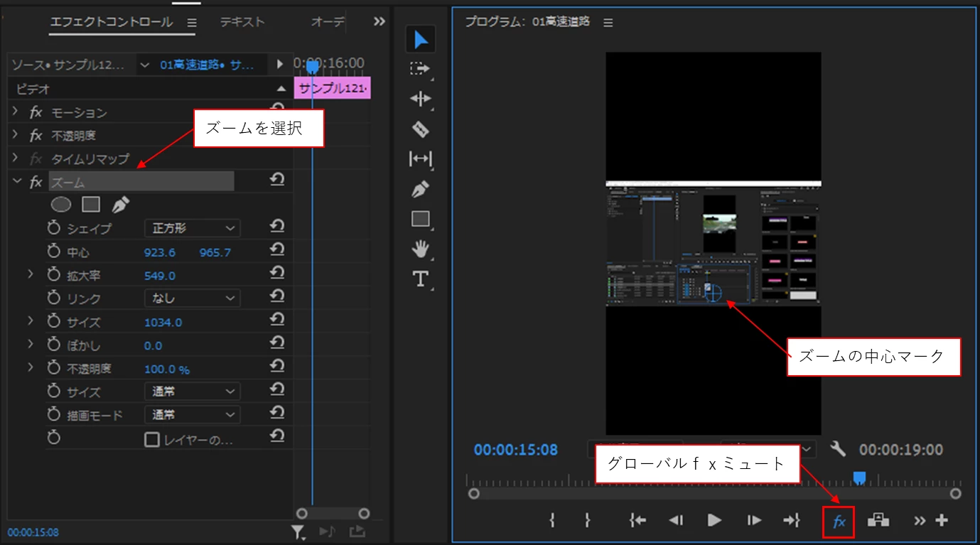Select the Track Select Forward tool
The image size is (980, 545).
421,69
